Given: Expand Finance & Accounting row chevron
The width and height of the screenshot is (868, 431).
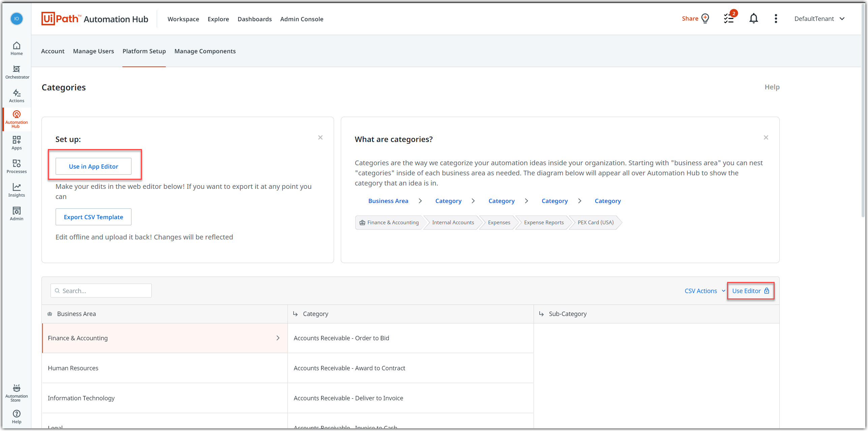Looking at the screenshot, I should [278, 338].
